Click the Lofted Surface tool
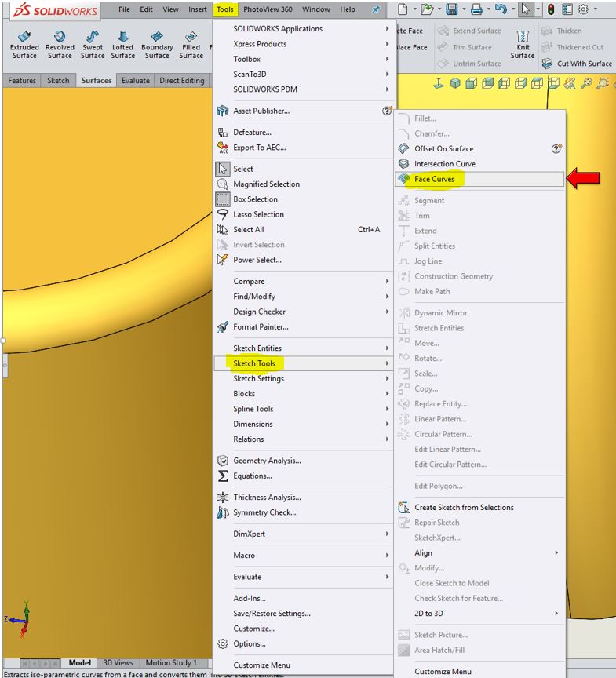The image size is (616, 678). point(123,46)
